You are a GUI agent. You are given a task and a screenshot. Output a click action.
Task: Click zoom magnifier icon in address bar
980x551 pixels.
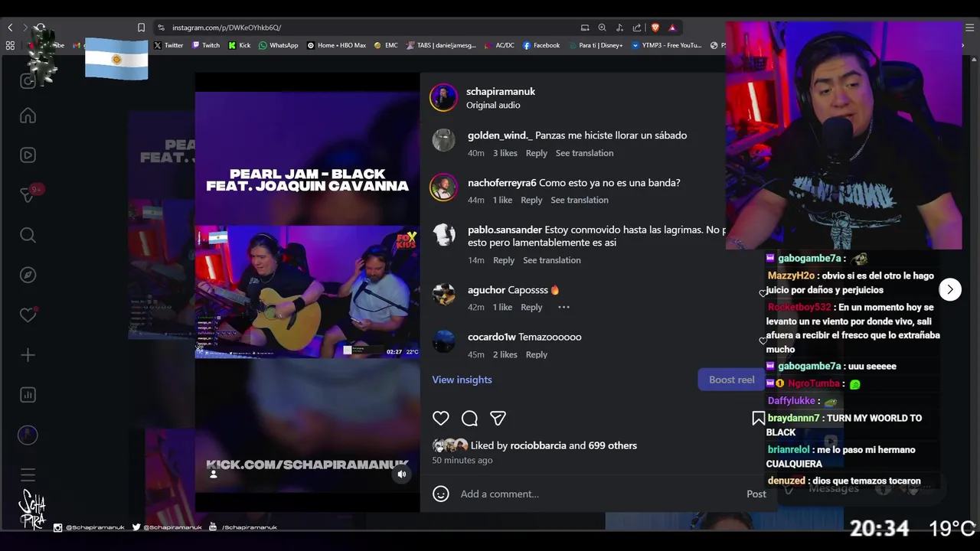(x=602, y=28)
